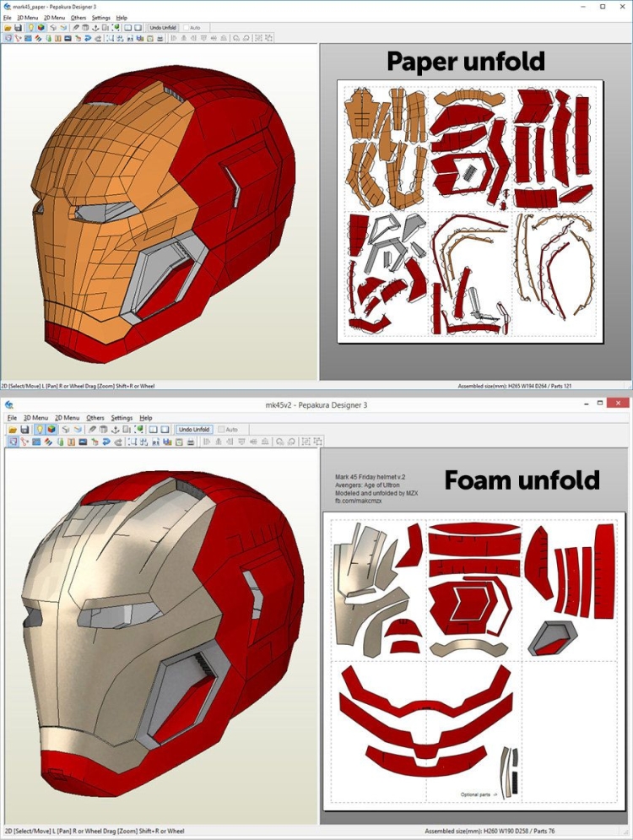Click the first window-layout icon in mk45v2 toolbar
The height and width of the screenshot is (840, 633).
pyautogui.click(x=153, y=429)
